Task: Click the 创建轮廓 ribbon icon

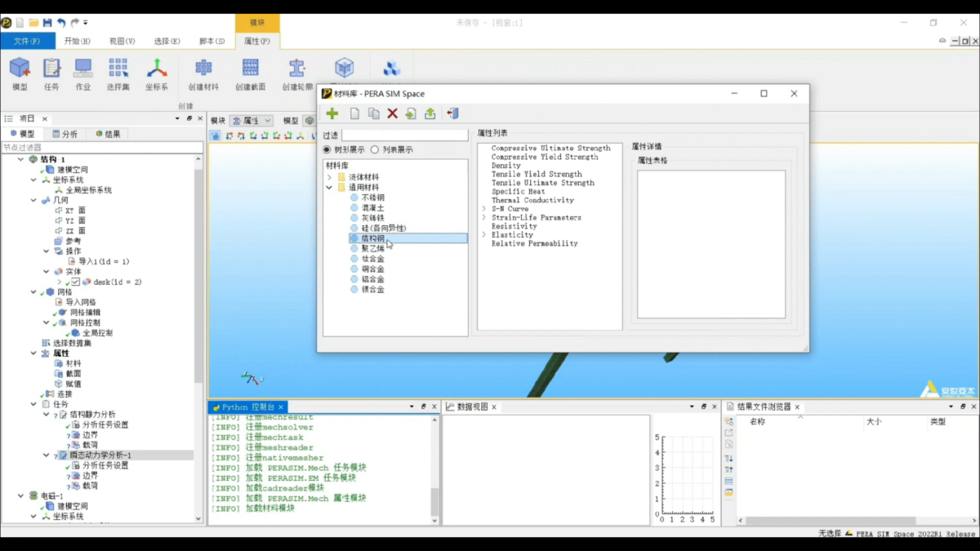Action: coord(297,69)
